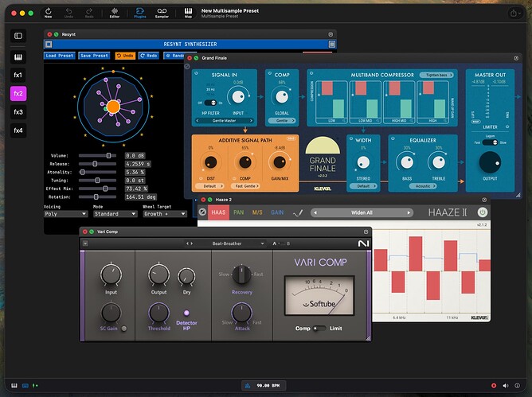Go to next Haaze 2 preset after Widen All

click(409, 212)
